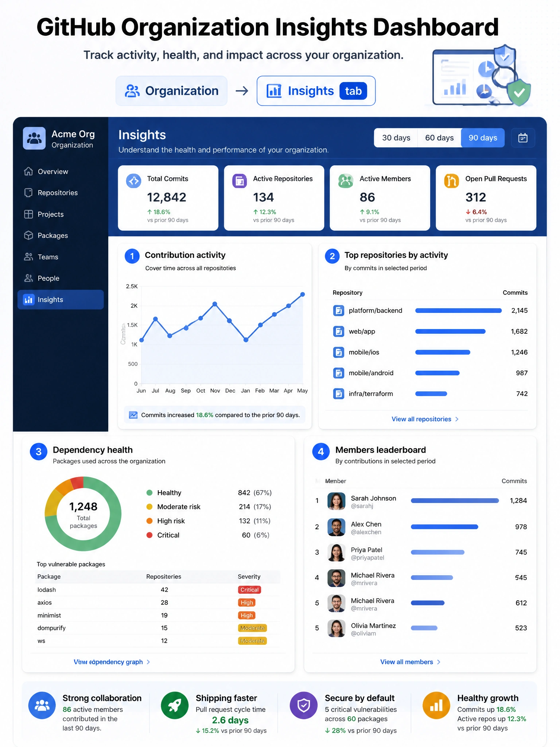Open the @alexchen member handle
Image resolution: width=560 pixels, height=747 pixels.
coord(366,532)
